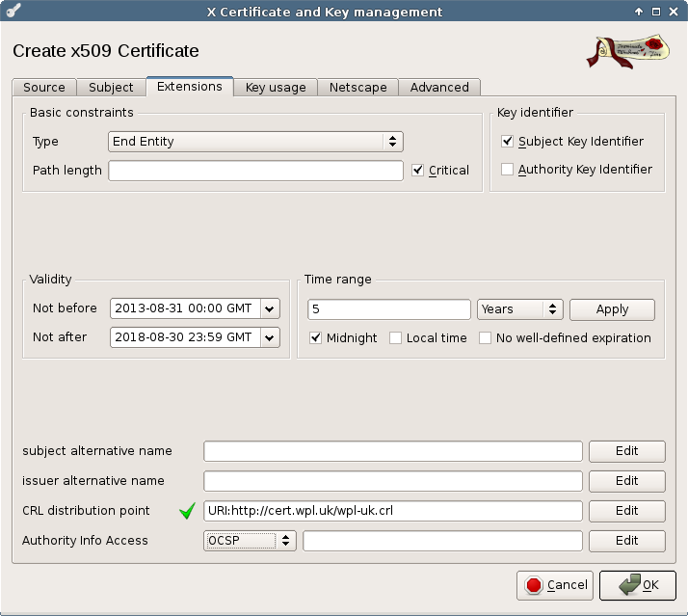Screen dimensions: 688x616
Task: Open the Years time unit dropdown
Action: coord(519,309)
